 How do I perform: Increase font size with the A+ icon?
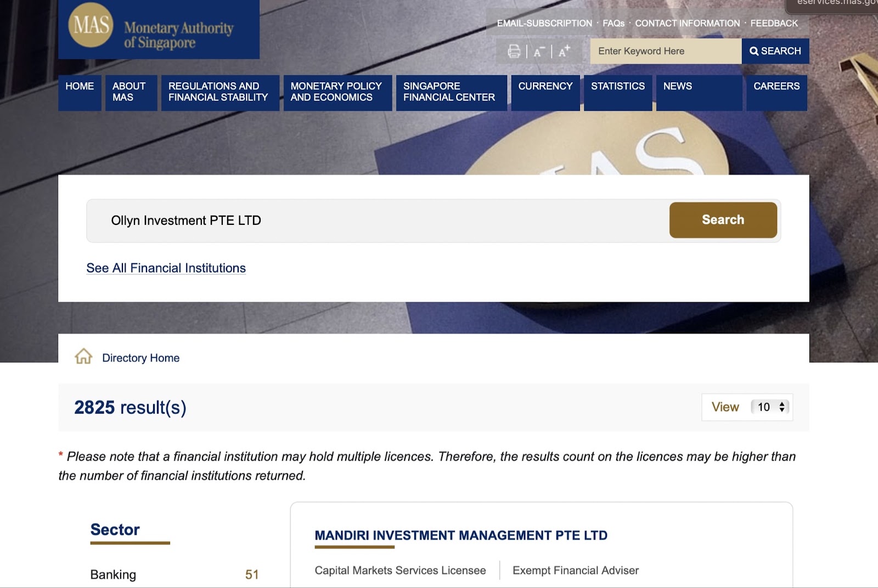pyautogui.click(x=564, y=51)
